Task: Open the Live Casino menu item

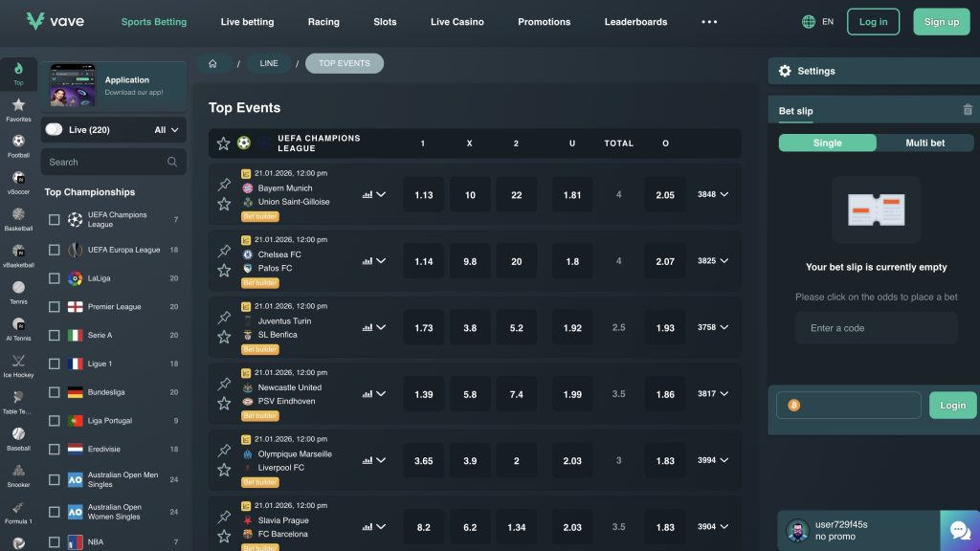Action: 457,21
